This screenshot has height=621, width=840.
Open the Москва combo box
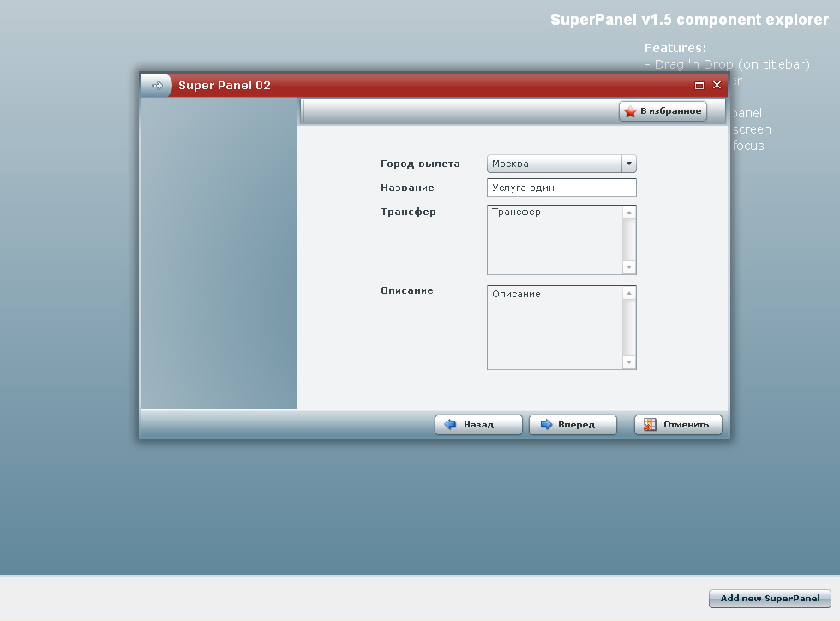[561, 164]
